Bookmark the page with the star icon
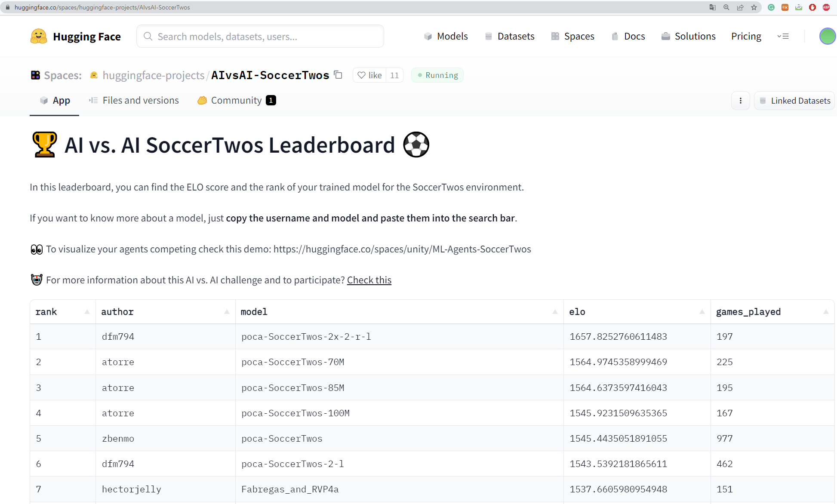 pos(754,7)
